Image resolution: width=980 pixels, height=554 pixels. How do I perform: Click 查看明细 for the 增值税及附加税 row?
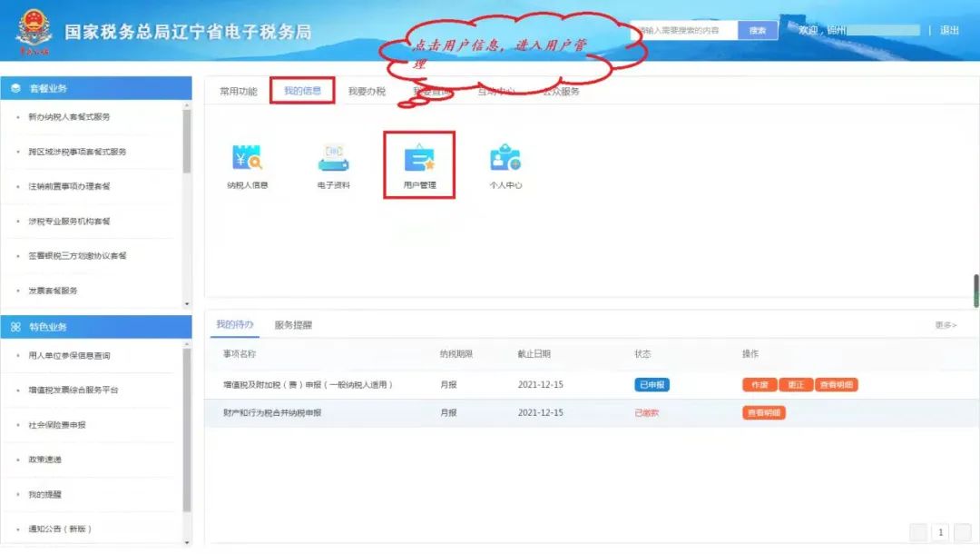pyautogui.click(x=837, y=384)
